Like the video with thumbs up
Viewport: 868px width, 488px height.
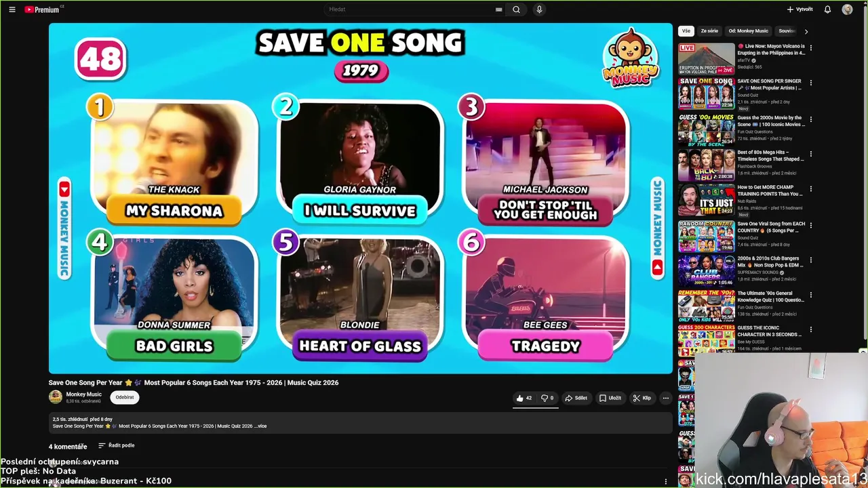pyautogui.click(x=524, y=398)
